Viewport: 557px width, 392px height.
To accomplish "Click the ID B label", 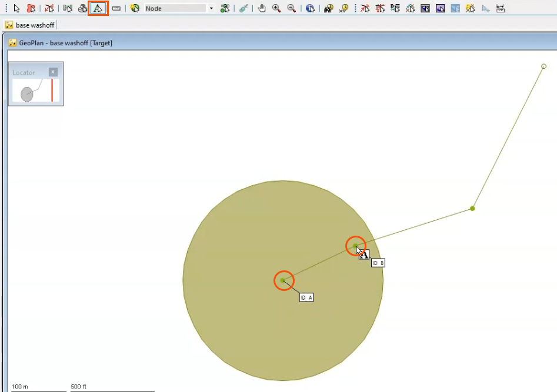I will (x=378, y=263).
